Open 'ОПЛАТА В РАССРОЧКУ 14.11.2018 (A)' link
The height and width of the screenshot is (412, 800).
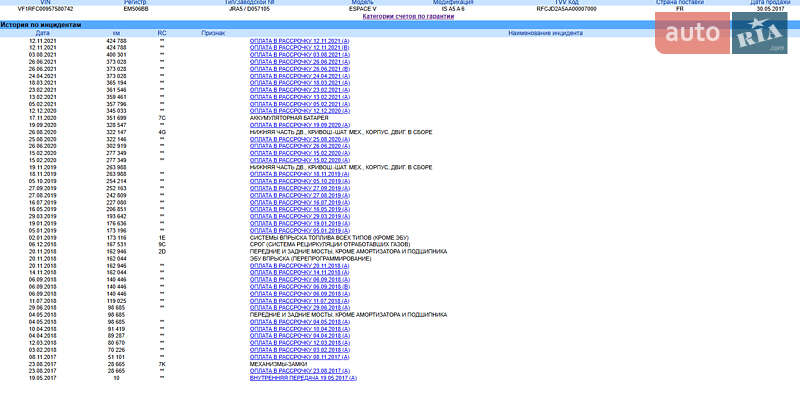click(x=299, y=271)
